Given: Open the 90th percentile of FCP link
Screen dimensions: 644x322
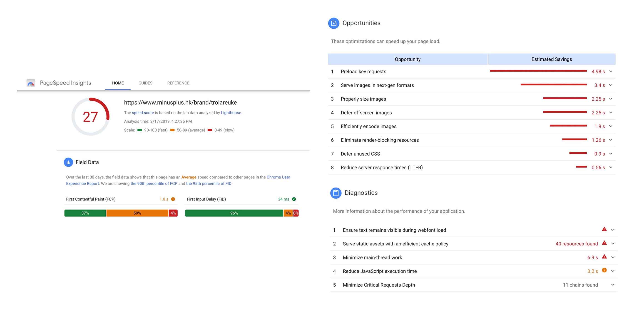Looking at the screenshot, I should (x=154, y=184).
